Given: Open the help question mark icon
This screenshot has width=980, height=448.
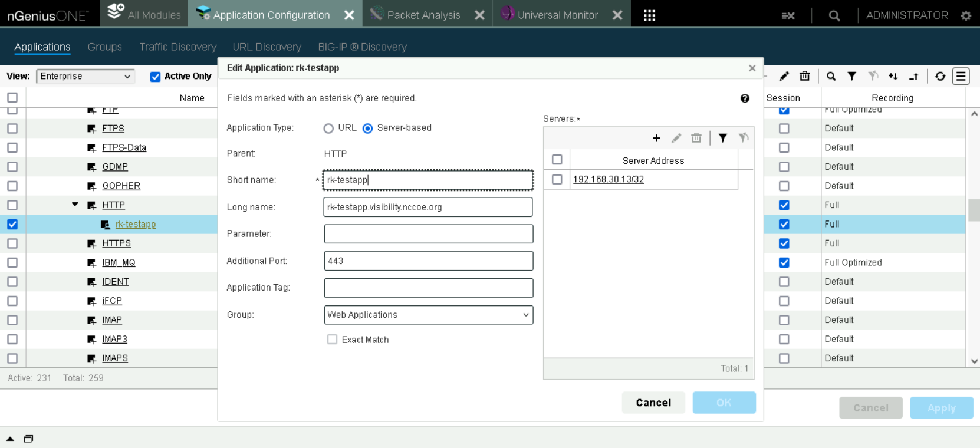Looking at the screenshot, I should (745, 98).
